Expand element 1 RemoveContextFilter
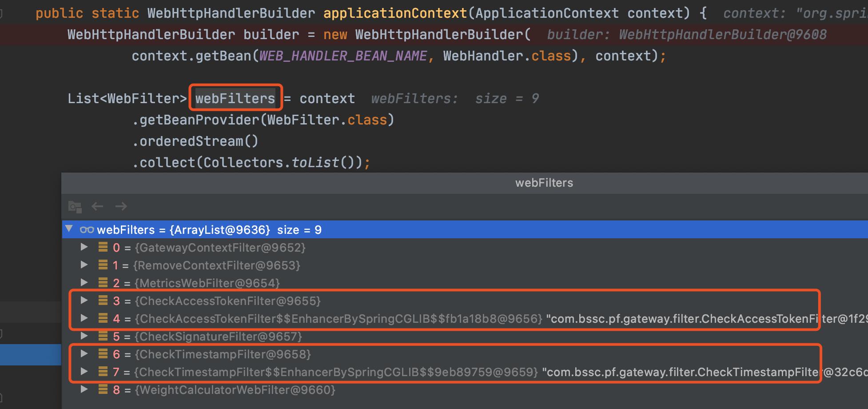868x409 pixels. [x=84, y=265]
